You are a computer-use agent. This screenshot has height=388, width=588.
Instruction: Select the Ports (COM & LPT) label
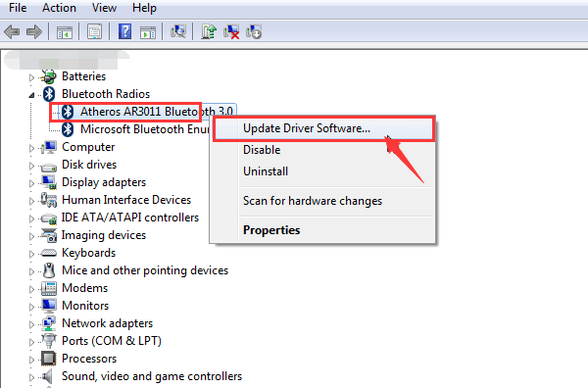(x=112, y=341)
